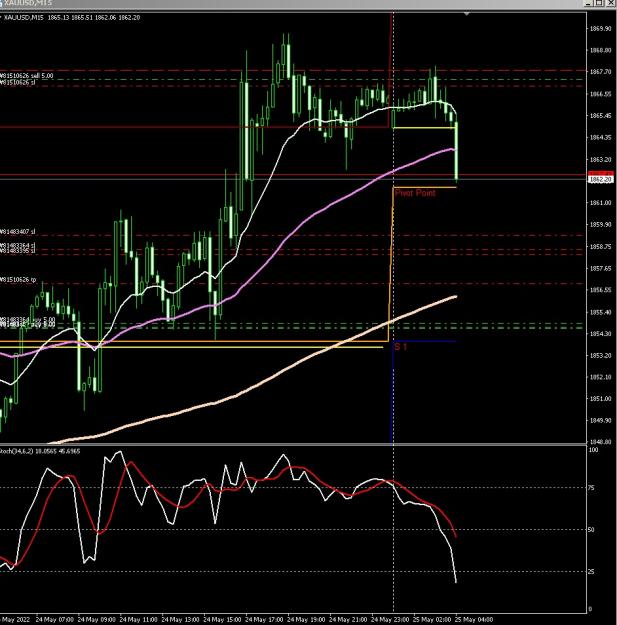Image resolution: width=617 pixels, height=625 pixels.
Task: Click the stochastic 50 level label
Action: click(591, 530)
